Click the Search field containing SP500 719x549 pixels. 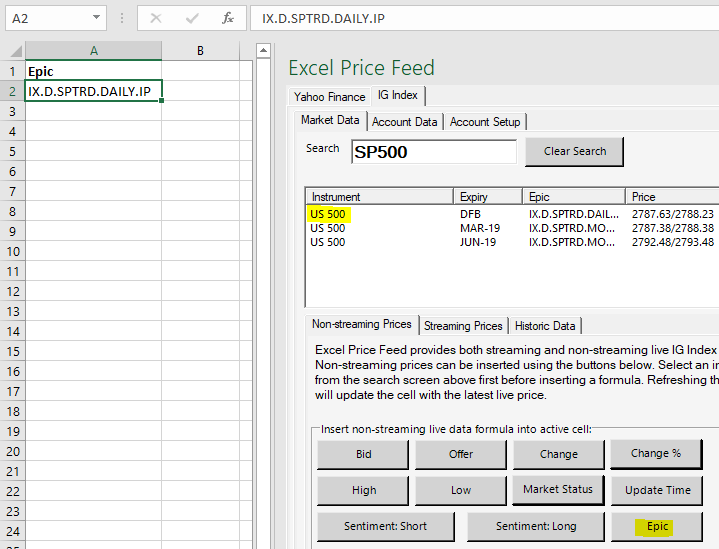click(x=434, y=152)
